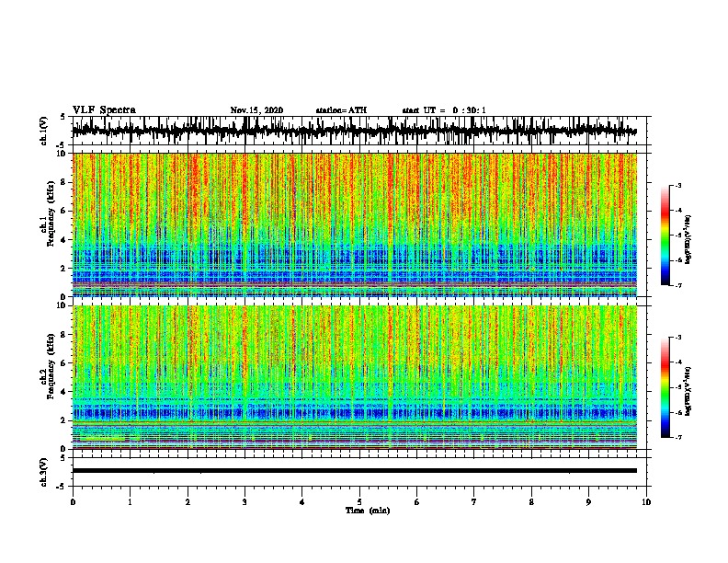This screenshot has height=563, width=728.
Task: Click the "ch.1(V)" waveform axis label
Action: pos(44,131)
